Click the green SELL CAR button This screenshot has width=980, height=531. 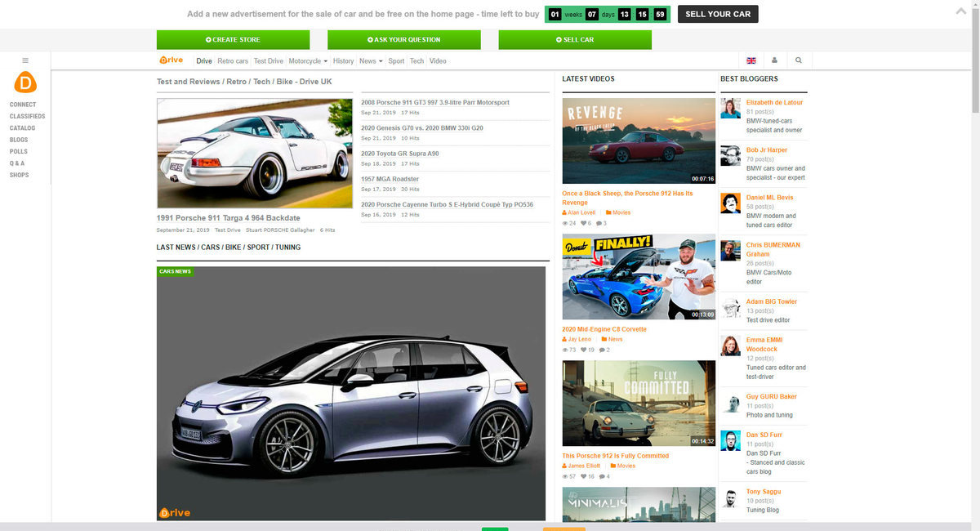575,39
